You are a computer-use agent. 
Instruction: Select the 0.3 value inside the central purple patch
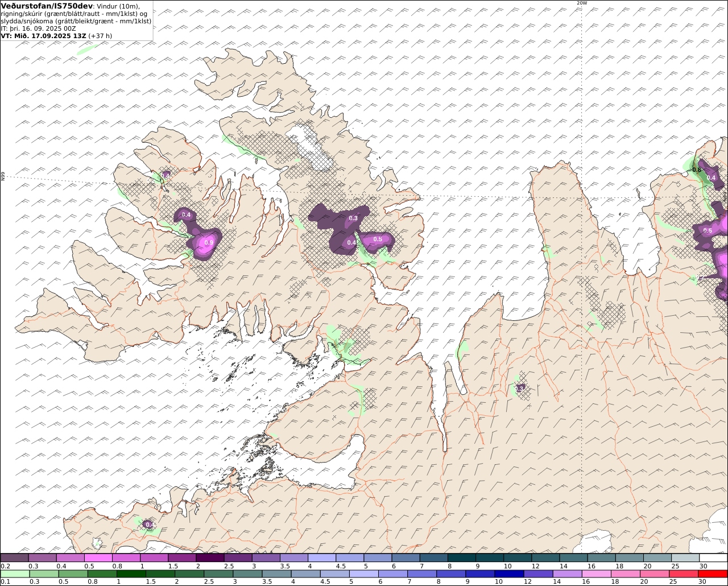353,218
